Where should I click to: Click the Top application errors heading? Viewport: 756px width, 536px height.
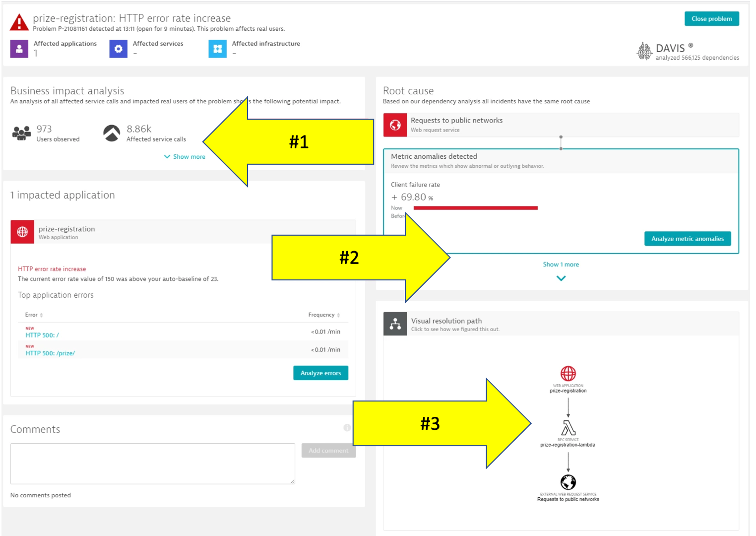point(56,295)
